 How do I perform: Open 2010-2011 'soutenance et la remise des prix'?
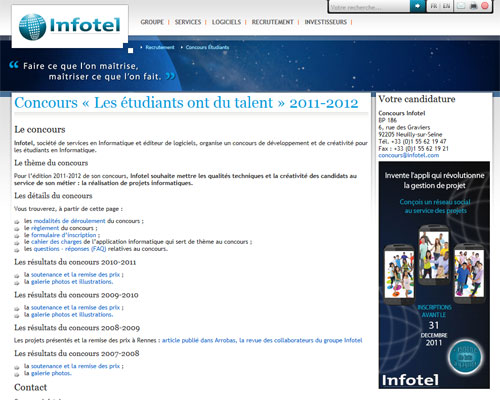75,275
